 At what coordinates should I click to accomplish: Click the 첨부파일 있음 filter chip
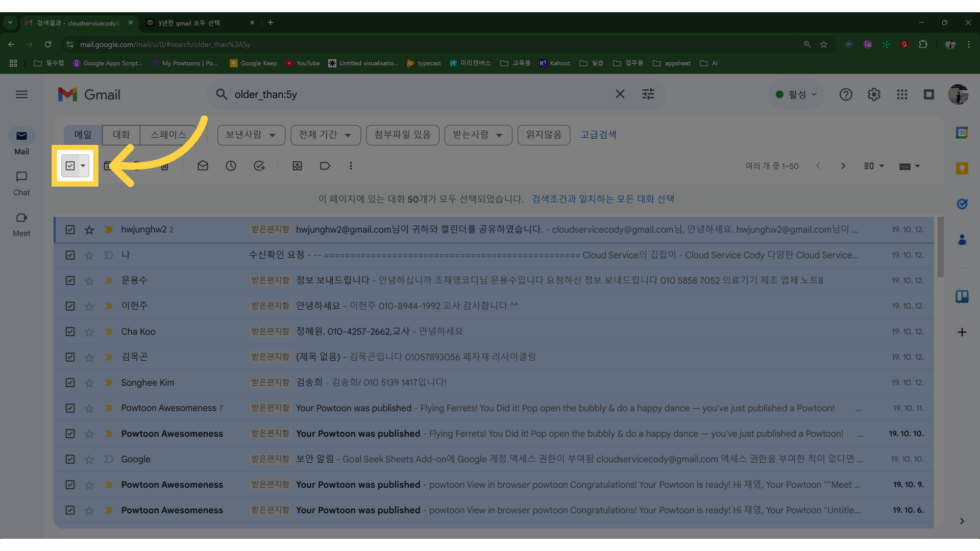[402, 135]
